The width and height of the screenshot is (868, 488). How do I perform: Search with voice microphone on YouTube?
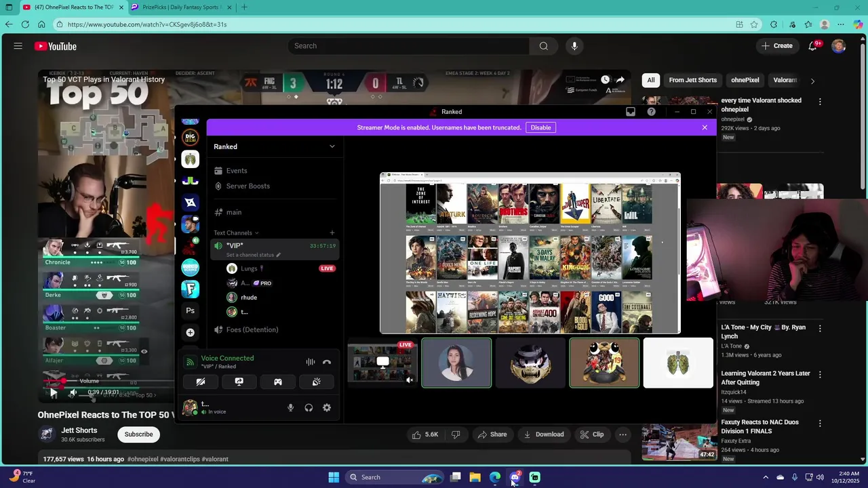[x=574, y=46]
